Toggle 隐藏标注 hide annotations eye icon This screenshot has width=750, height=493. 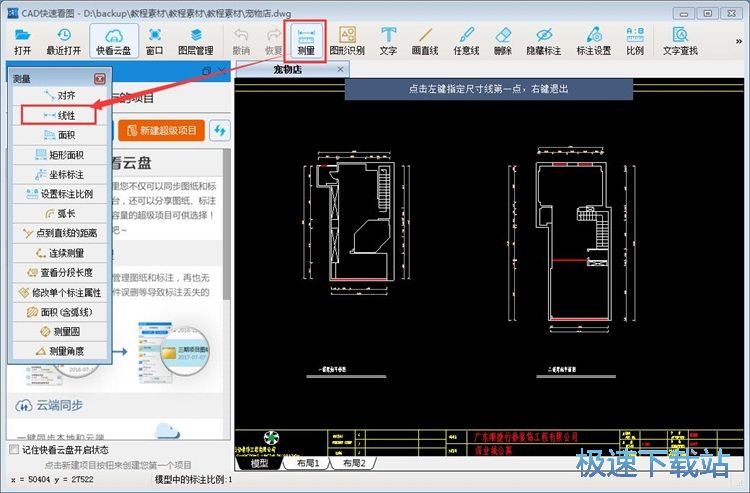pyautogui.click(x=545, y=39)
